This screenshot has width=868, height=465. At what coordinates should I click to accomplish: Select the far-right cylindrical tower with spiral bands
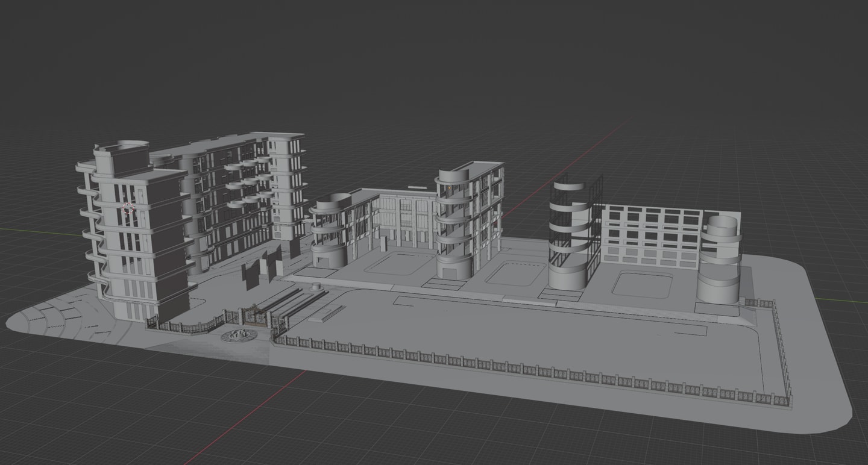[719, 259]
